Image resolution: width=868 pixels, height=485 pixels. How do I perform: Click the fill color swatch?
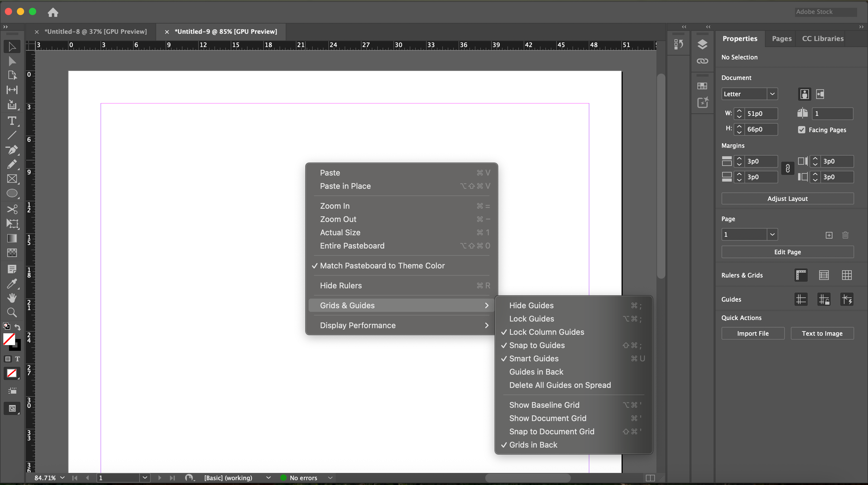[9, 339]
